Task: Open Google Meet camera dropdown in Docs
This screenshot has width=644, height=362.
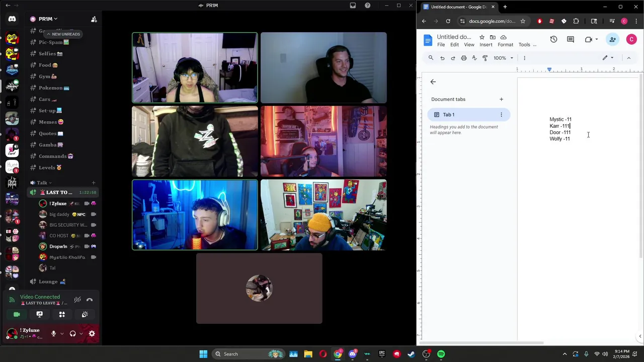Action: [x=591, y=39]
